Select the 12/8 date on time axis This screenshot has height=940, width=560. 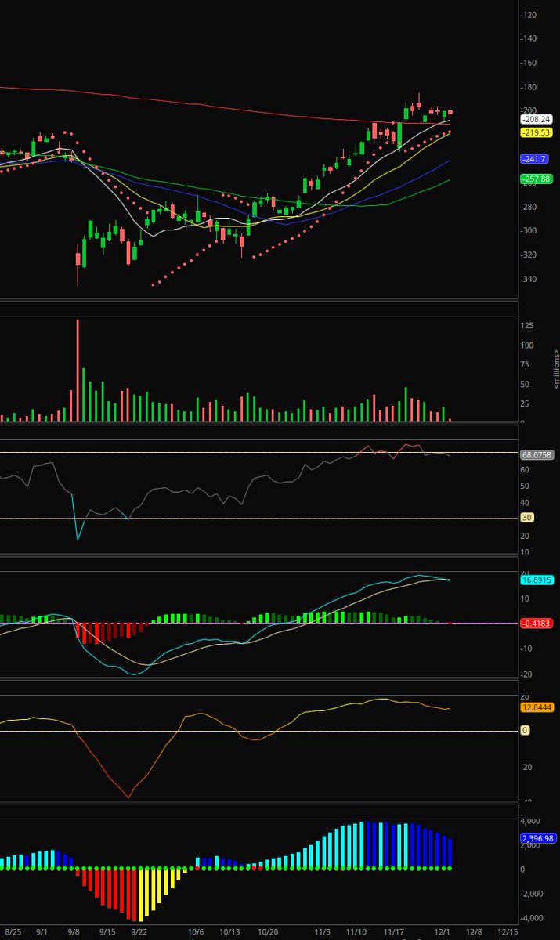click(x=474, y=933)
